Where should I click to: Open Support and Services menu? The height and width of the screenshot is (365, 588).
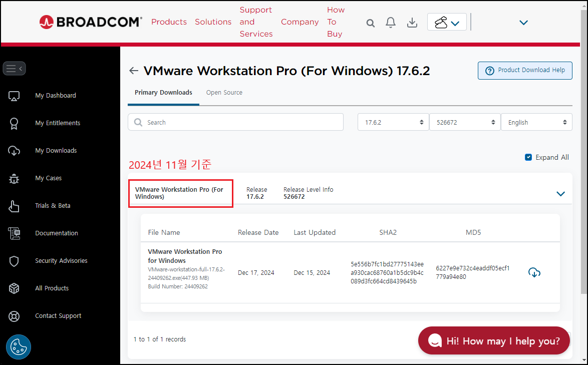(x=256, y=22)
